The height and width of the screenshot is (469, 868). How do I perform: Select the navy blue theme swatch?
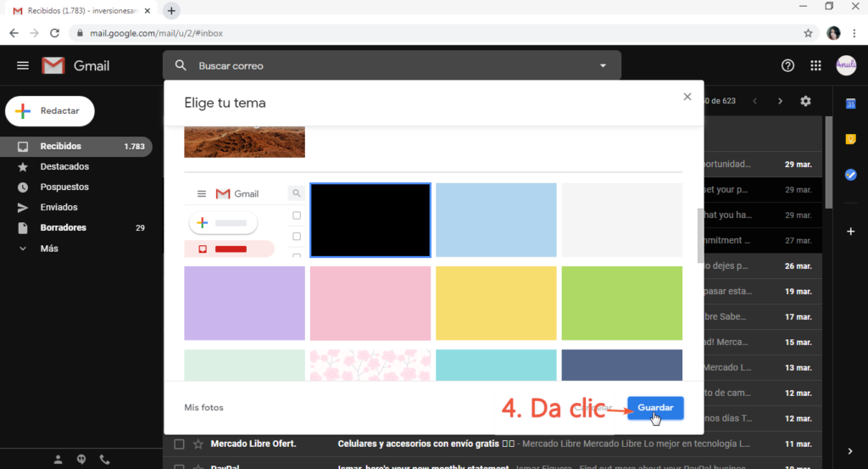pyautogui.click(x=621, y=365)
